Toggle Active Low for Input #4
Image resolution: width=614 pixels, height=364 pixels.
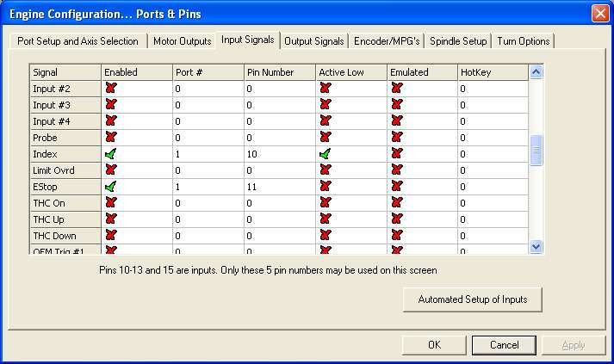(x=326, y=121)
